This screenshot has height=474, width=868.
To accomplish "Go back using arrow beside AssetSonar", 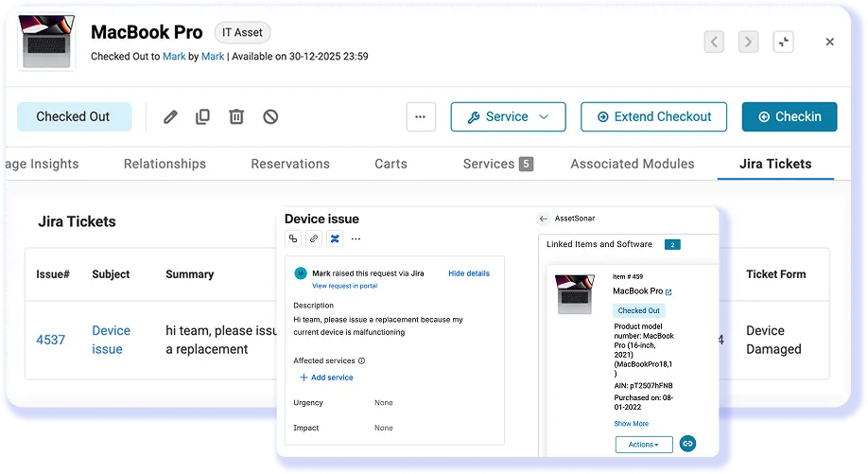I will click(544, 219).
